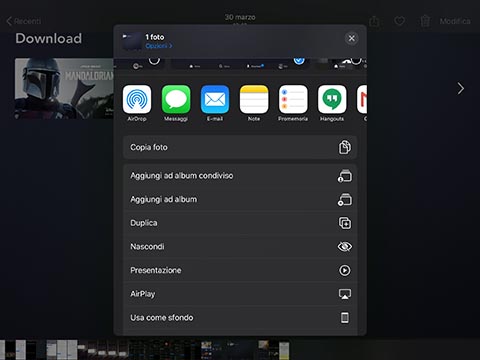
Task: Share photo via Hangouts
Action: point(332,99)
